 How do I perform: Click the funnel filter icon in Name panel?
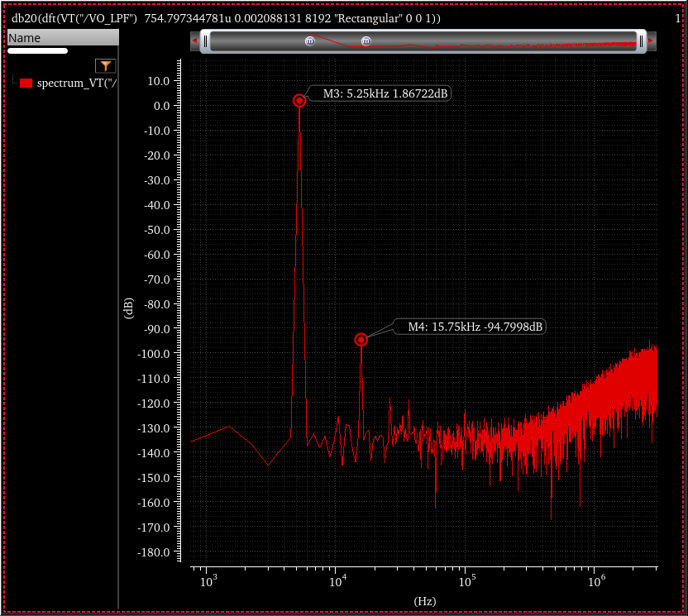105,66
